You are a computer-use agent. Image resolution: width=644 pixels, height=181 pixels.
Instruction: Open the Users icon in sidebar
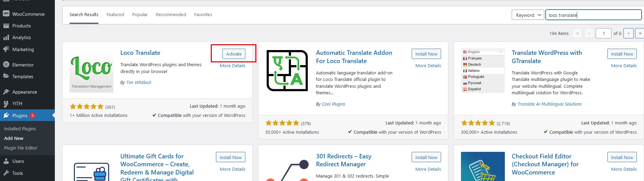coord(6,161)
